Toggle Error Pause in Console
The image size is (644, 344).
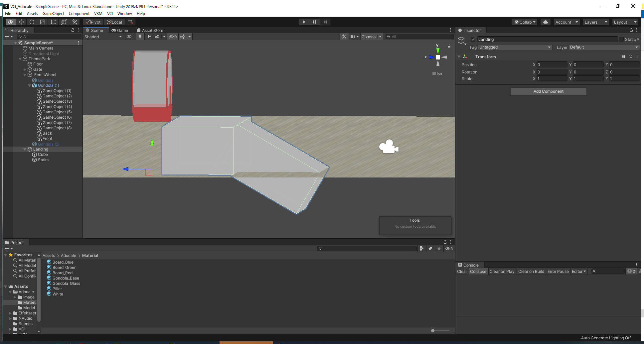tap(558, 272)
